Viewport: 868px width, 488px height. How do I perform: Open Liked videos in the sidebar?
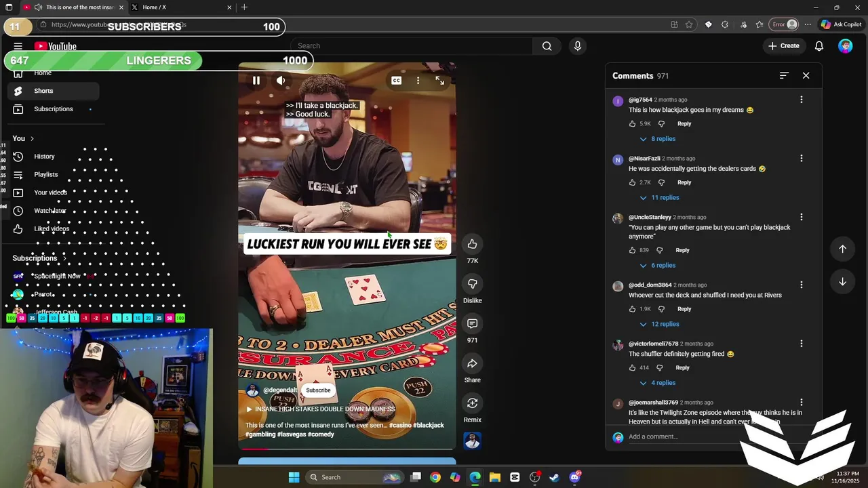[53, 229]
